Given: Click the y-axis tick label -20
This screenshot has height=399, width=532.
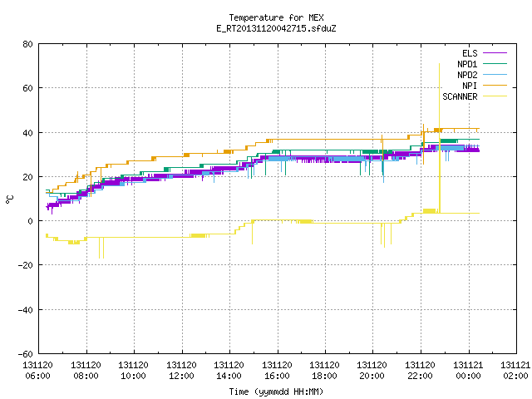Looking at the screenshot, I should tap(26, 265).
